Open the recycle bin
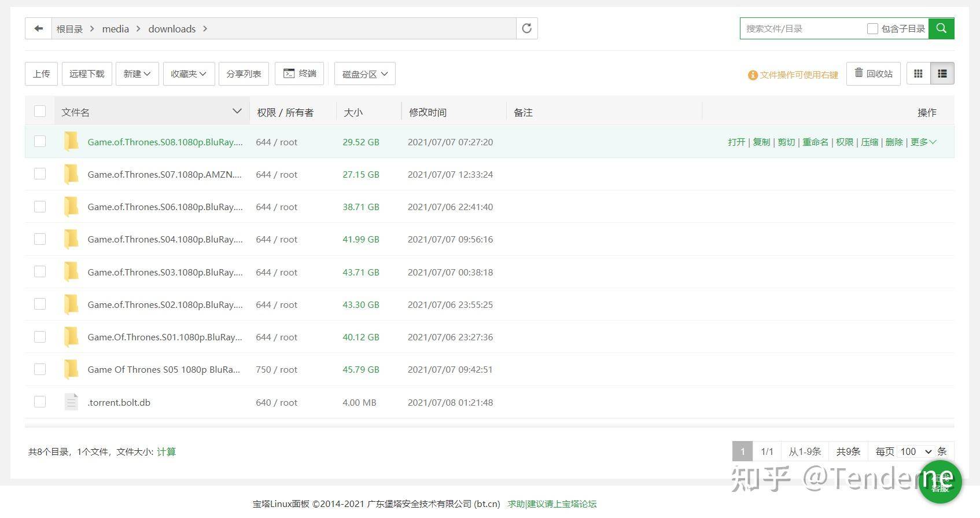 [x=873, y=74]
